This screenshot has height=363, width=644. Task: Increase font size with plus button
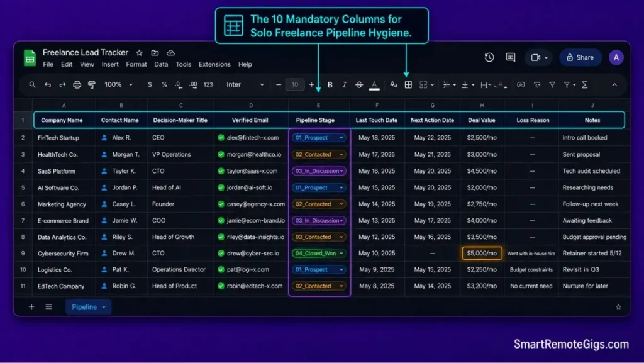click(x=311, y=84)
